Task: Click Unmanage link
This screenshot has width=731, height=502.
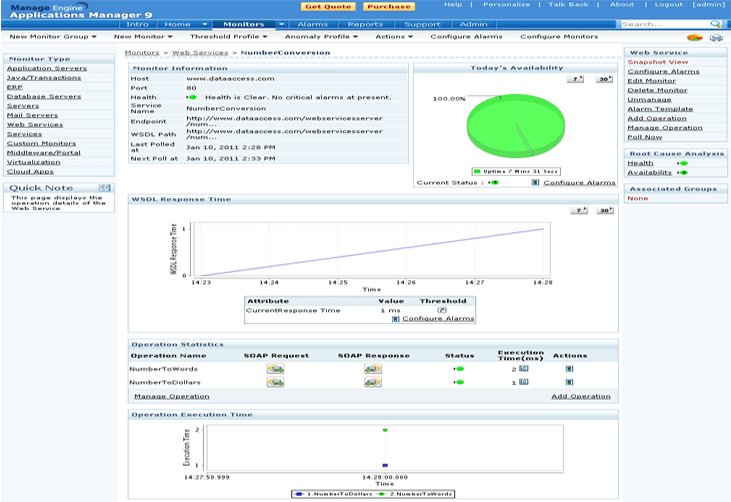Action: tap(649, 100)
